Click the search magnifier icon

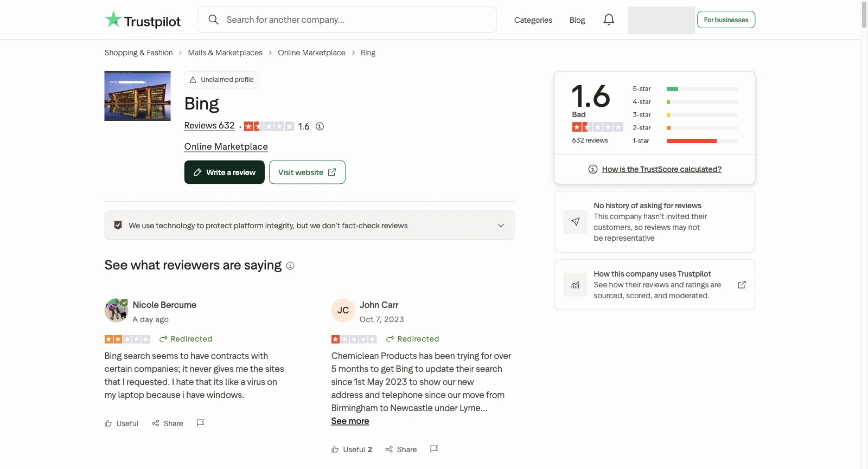point(214,20)
